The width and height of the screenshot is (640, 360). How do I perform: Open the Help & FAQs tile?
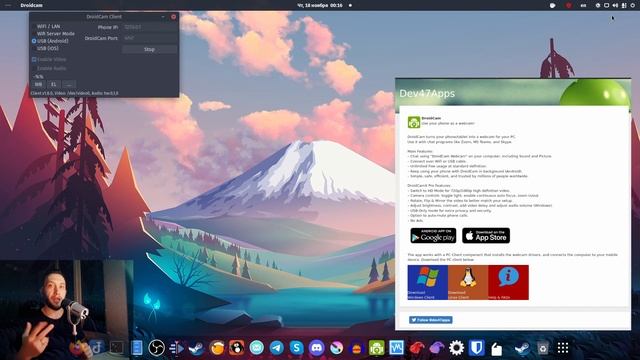(x=508, y=282)
